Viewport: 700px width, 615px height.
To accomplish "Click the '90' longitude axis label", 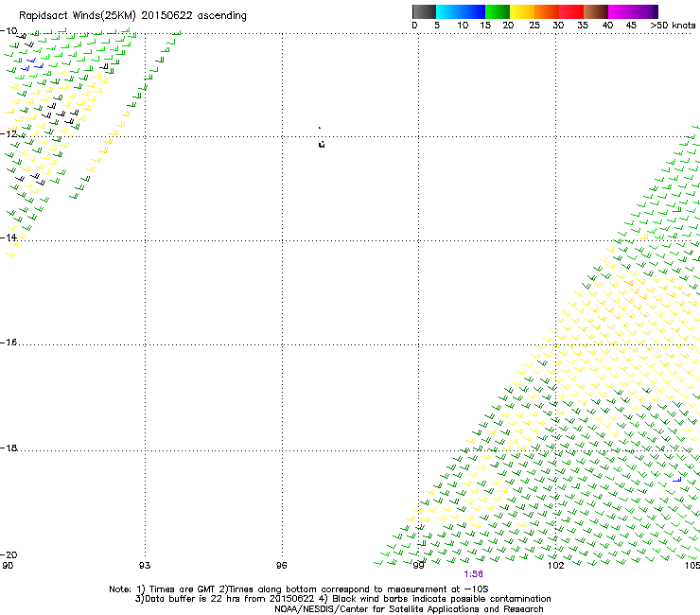I will point(8,566).
